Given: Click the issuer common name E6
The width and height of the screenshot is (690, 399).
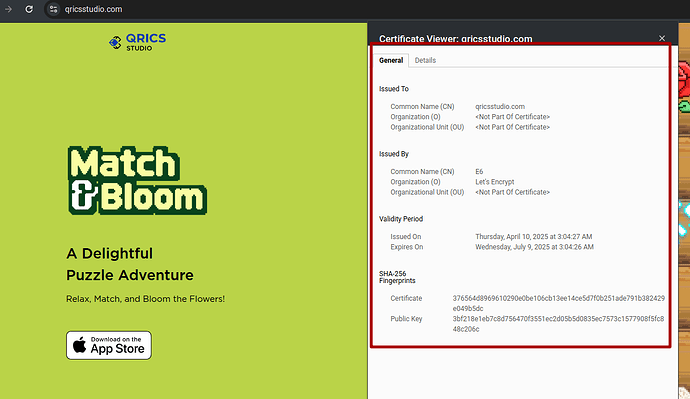Looking at the screenshot, I should point(479,172).
